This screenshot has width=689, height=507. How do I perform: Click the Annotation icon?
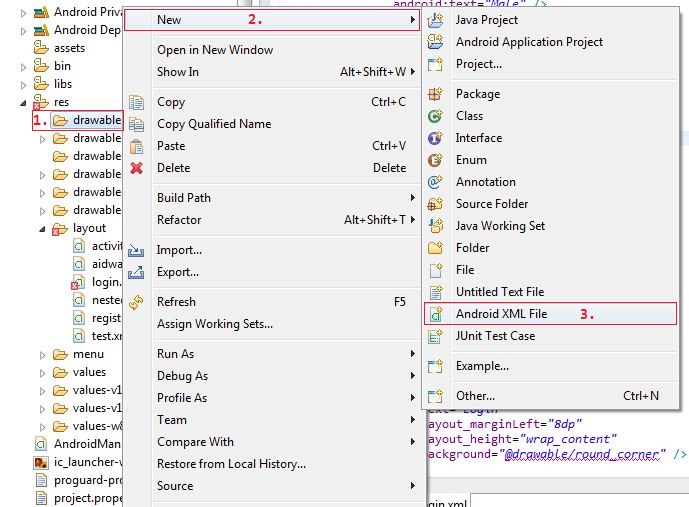[x=435, y=182]
